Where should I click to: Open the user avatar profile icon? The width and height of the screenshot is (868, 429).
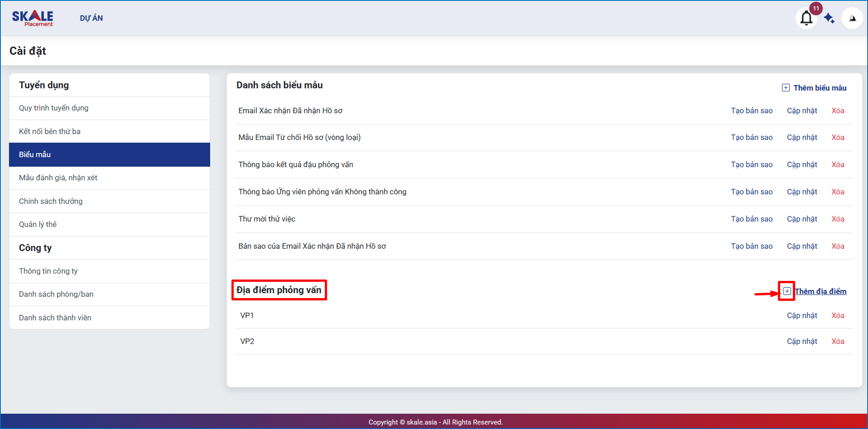852,18
